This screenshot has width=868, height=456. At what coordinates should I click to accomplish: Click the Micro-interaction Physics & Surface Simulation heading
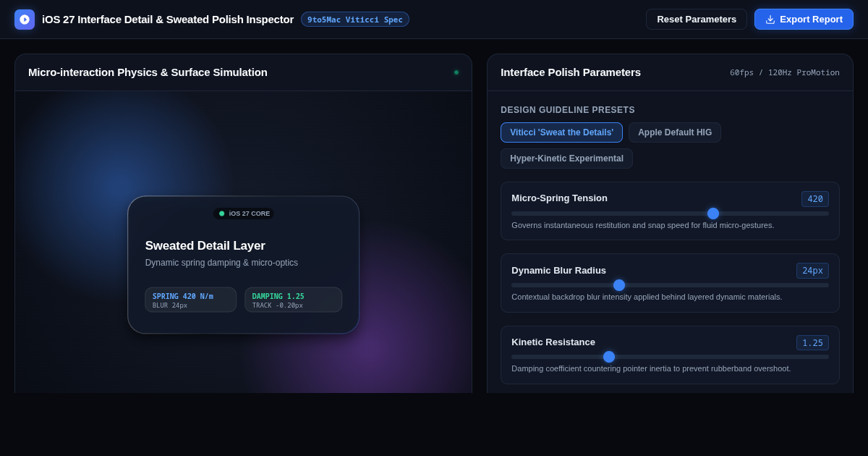pos(148,72)
